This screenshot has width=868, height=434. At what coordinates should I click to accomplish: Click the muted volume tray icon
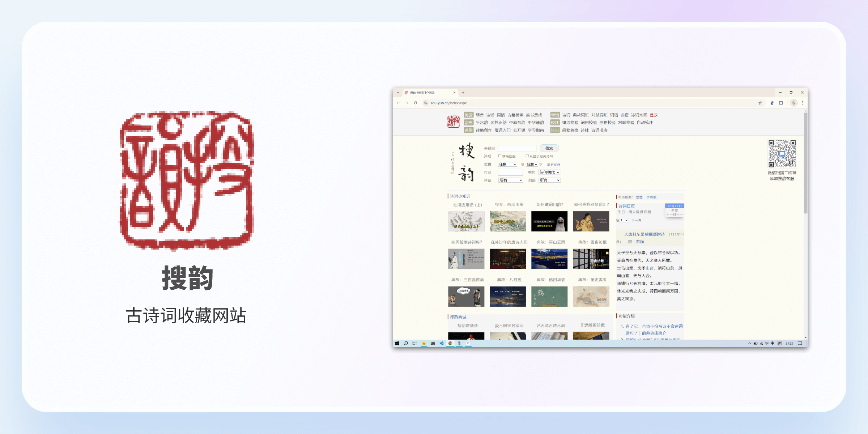coord(767,343)
